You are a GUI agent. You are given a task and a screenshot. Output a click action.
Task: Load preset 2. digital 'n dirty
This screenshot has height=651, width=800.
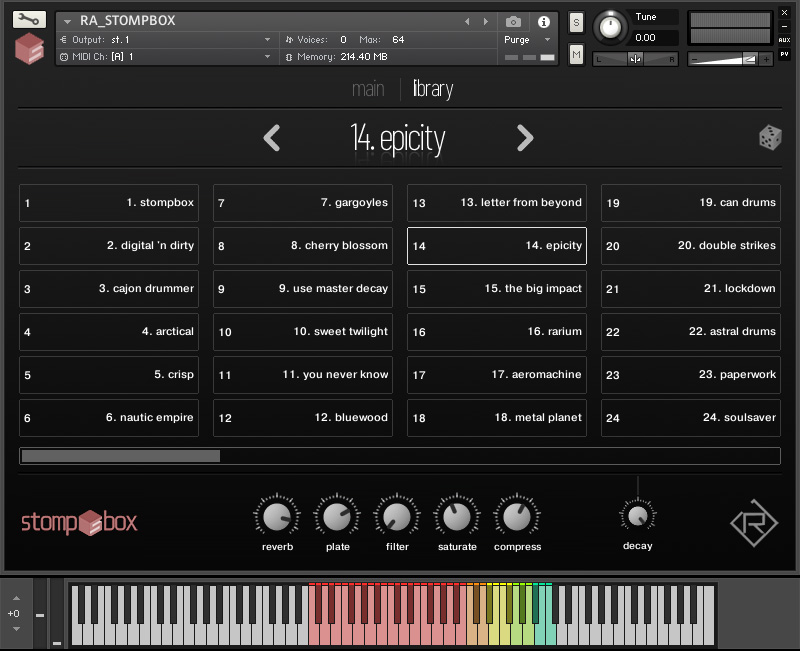point(109,246)
